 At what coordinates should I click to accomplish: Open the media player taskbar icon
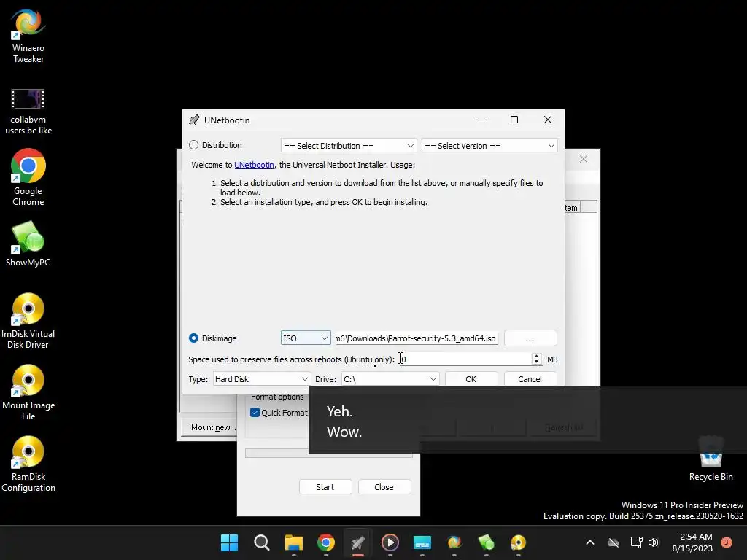(x=390, y=542)
